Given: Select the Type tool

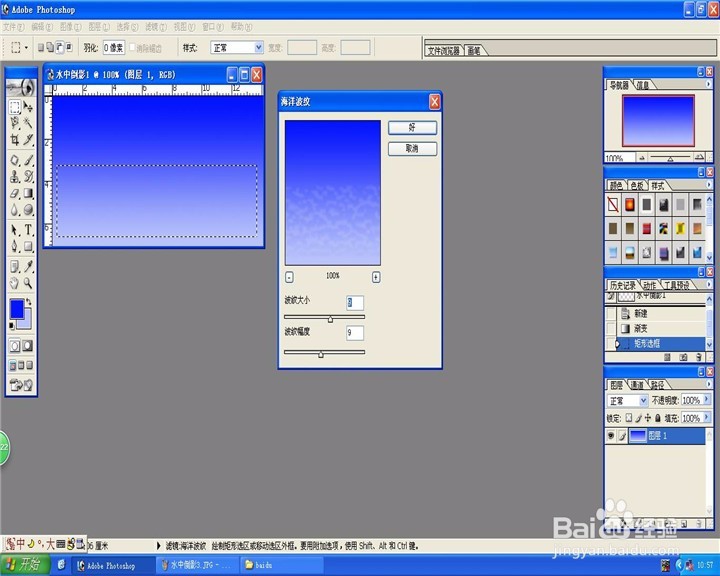Looking at the screenshot, I should tap(28, 230).
